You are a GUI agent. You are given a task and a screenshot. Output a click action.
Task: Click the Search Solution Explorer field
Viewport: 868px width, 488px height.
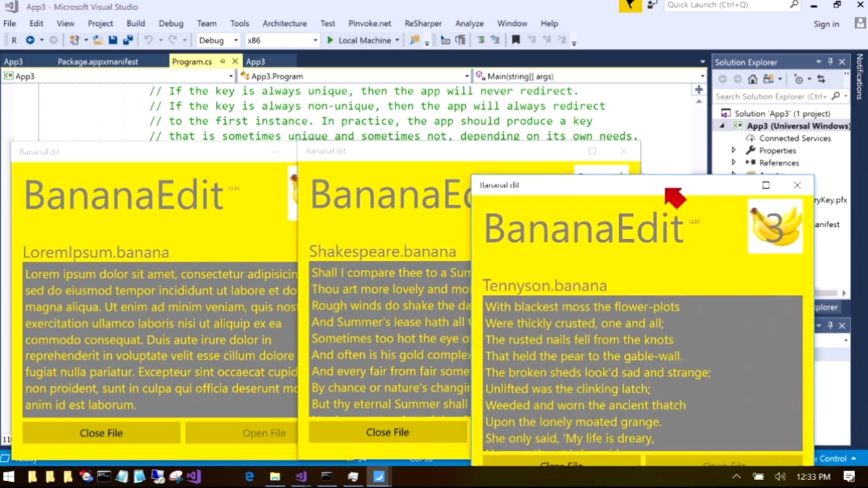(x=771, y=96)
